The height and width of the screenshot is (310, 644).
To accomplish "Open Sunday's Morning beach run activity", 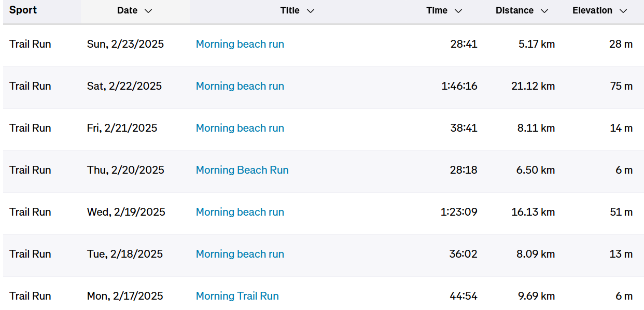I will click(240, 44).
